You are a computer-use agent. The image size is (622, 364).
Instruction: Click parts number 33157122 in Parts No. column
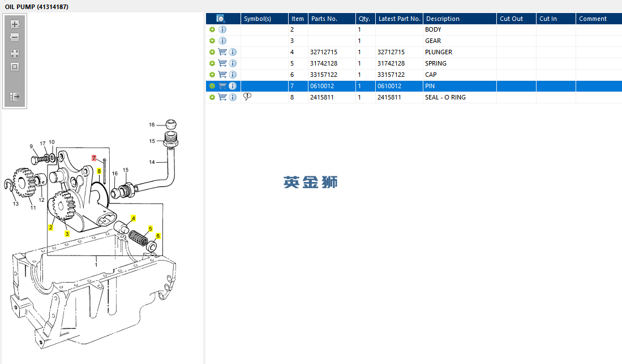(324, 75)
